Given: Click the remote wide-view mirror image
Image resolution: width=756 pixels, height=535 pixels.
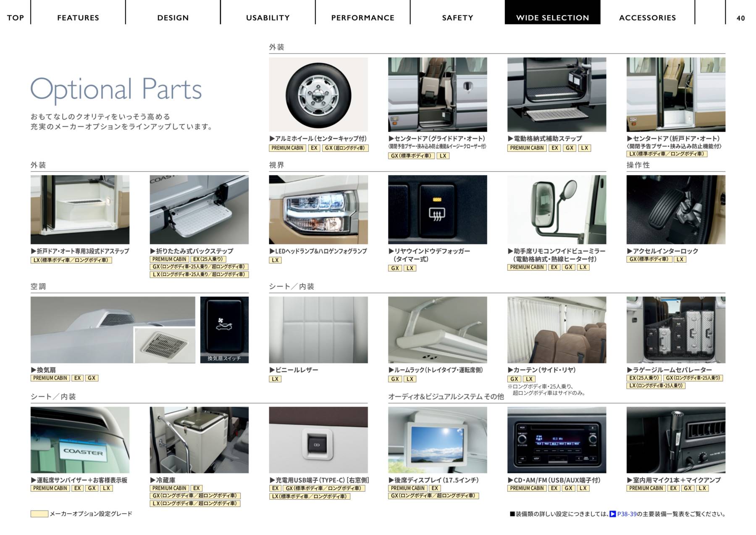Looking at the screenshot, I should tap(556, 209).
